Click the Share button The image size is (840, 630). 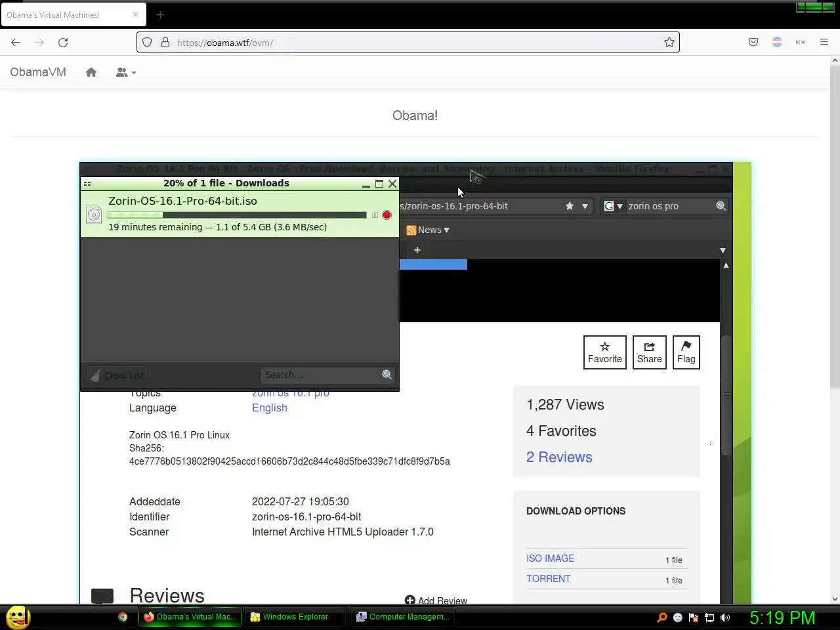[650, 352]
